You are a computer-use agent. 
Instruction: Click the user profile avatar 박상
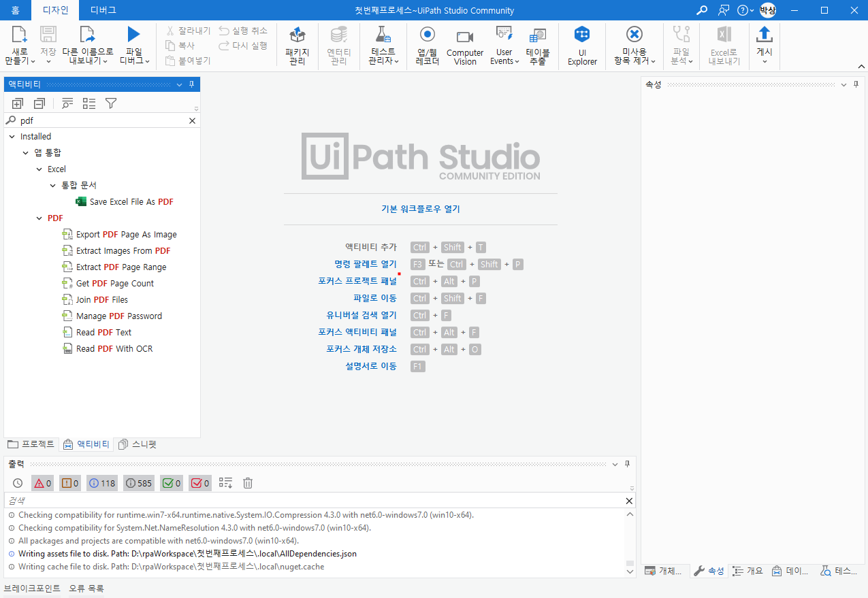tap(768, 10)
